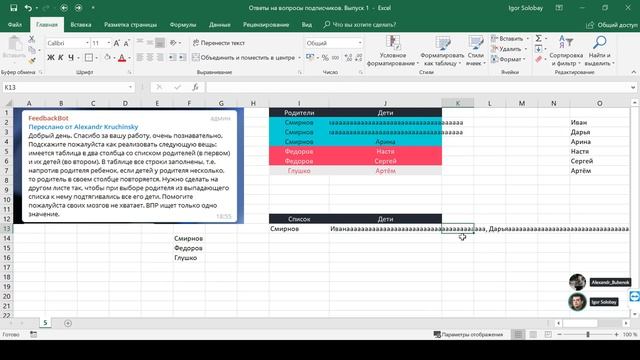The image size is (640, 360).
Task: Decrease font size with the smaller A
Action: point(127,43)
